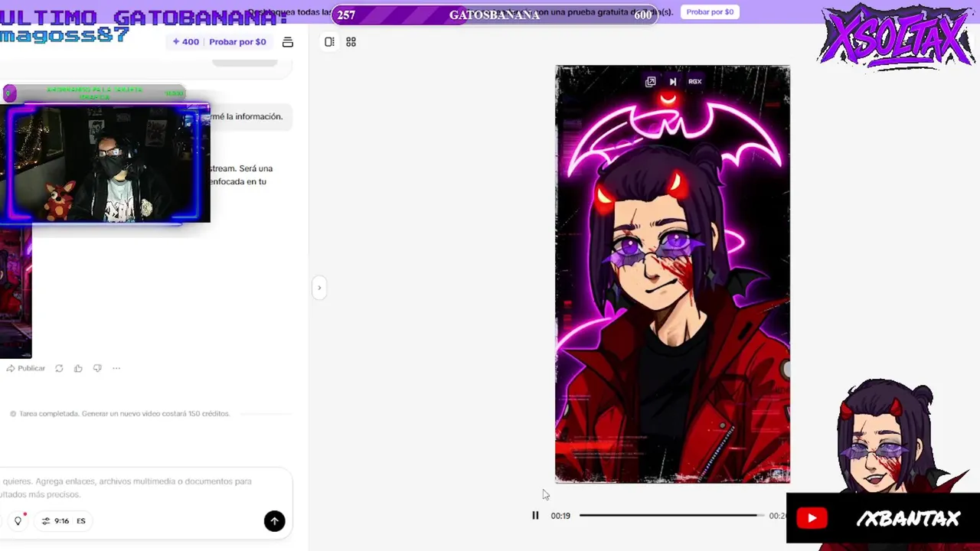Click the lightbulb ideas icon
Image resolution: width=980 pixels, height=551 pixels.
18,520
